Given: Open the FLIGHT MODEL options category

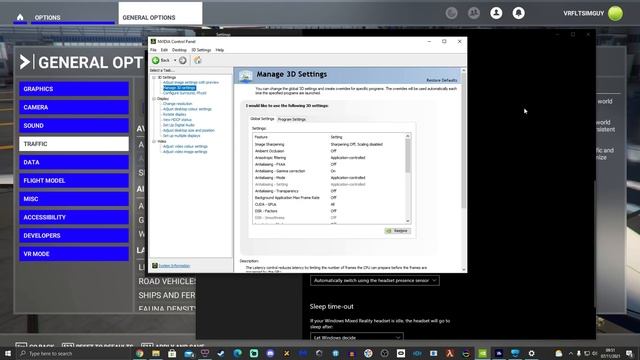Looking at the screenshot, I should click(x=74, y=181).
